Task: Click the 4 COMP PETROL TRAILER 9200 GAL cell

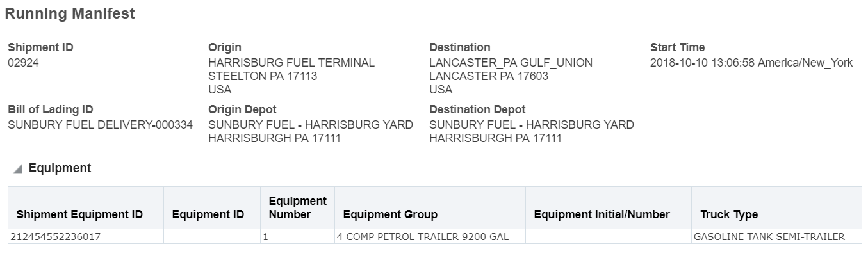Action: click(423, 237)
